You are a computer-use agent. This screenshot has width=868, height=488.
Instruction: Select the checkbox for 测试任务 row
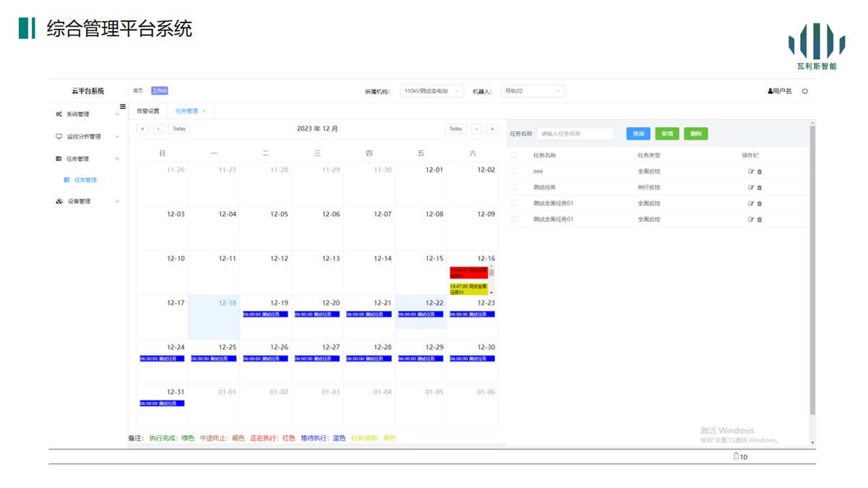pyautogui.click(x=515, y=187)
